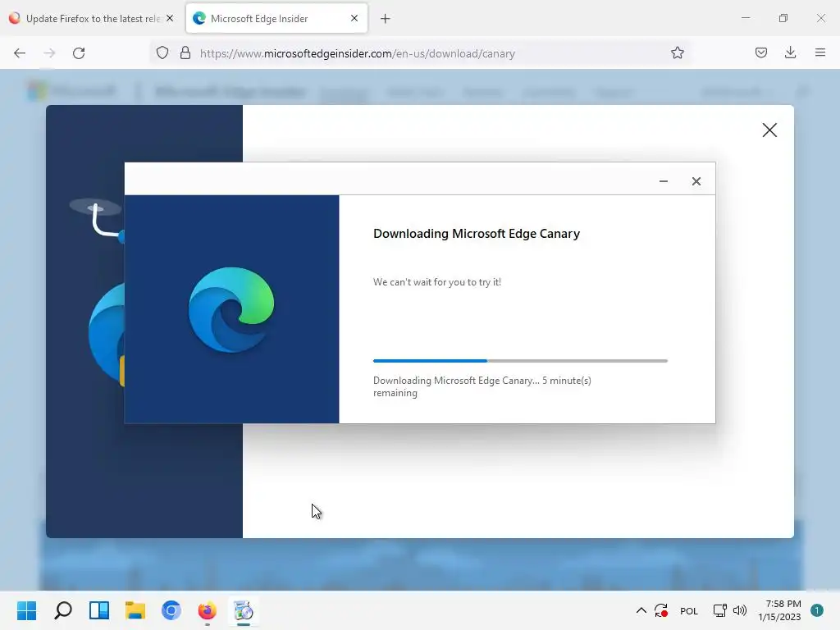840x630 pixels.
Task: Open Windows taskbar search
Action: pyautogui.click(x=63, y=610)
